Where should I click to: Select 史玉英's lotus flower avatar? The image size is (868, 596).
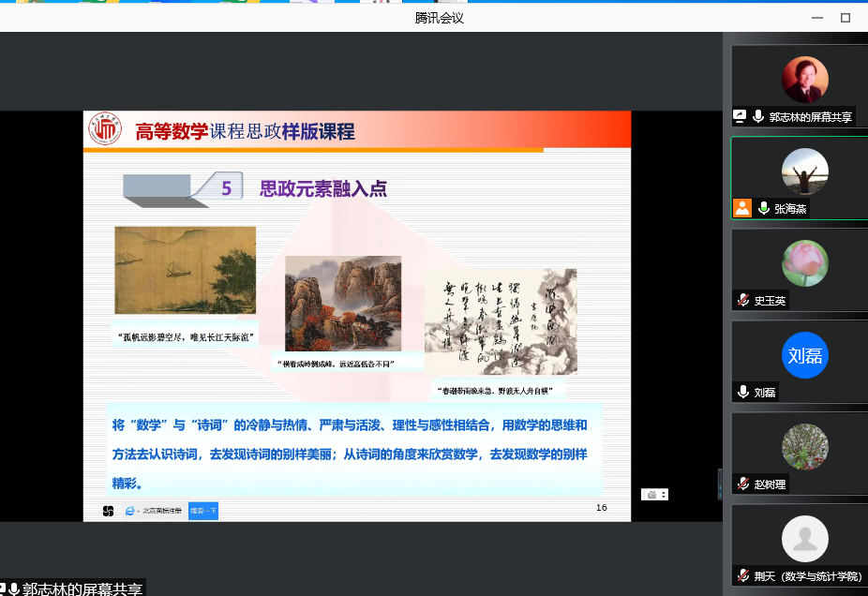(804, 263)
